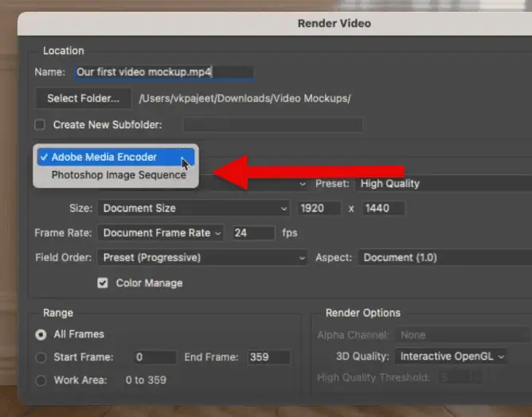Open the Size dropdown showing Document Size
Screen dimensions: 532x417
click(194, 208)
